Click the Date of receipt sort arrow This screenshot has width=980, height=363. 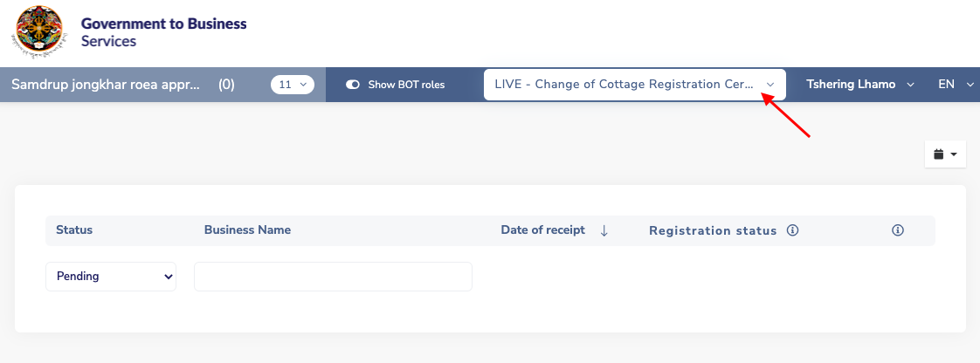click(604, 230)
